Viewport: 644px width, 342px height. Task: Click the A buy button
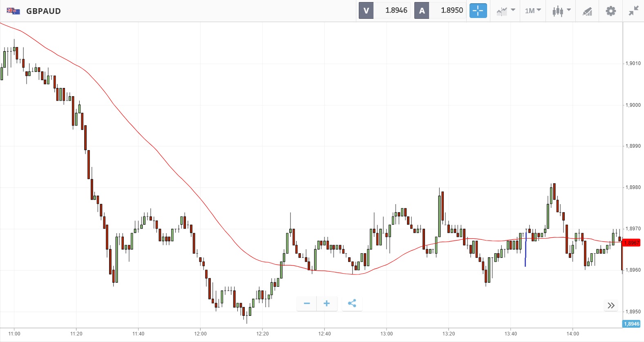(x=422, y=11)
